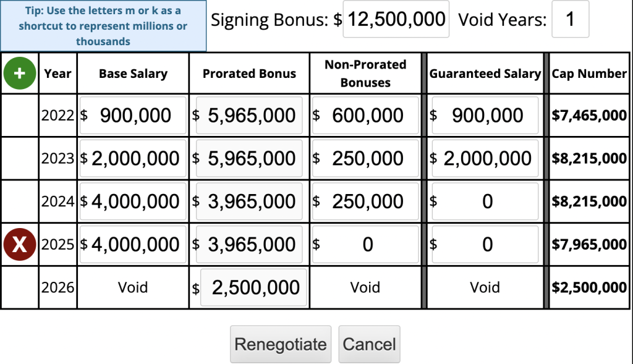Edit the 2022 Non-Prorated Bonuses field

(366, 116)
